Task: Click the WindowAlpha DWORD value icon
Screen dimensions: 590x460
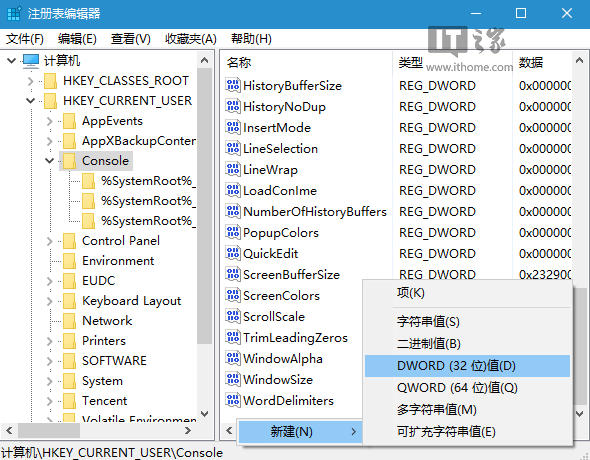Action: click(233, 358)
